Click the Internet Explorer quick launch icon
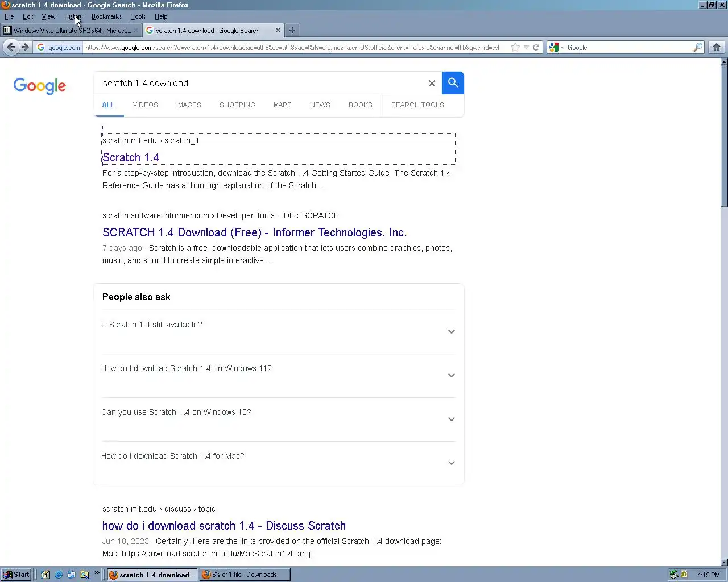The height and width of the screenshot is (582, 728). pos(59,575)
